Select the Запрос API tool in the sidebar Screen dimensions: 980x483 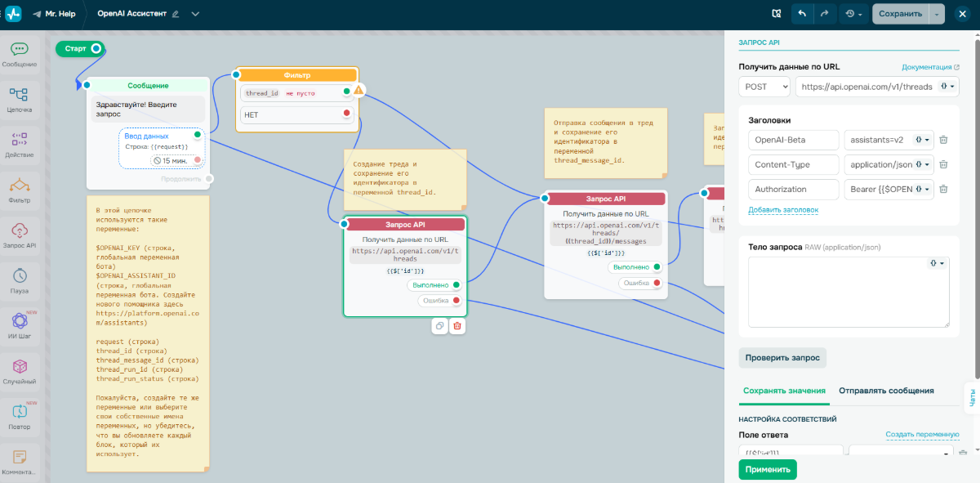(20, 236)
